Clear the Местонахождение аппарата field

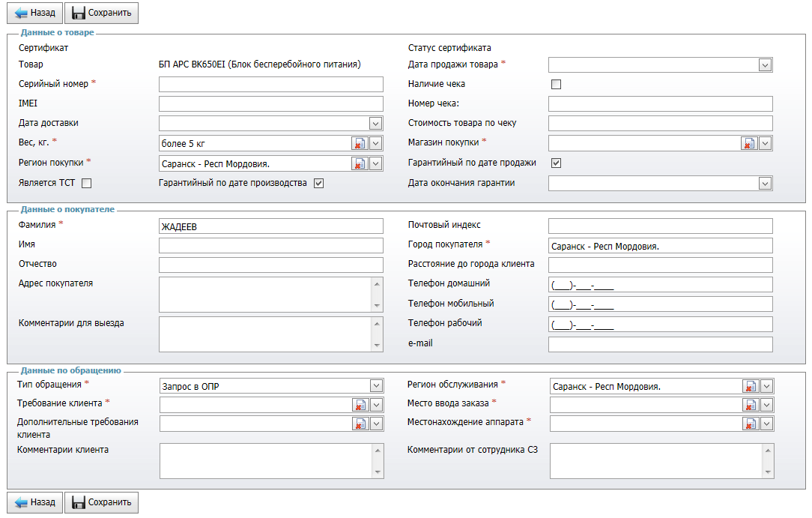click(x=750, y=424)
